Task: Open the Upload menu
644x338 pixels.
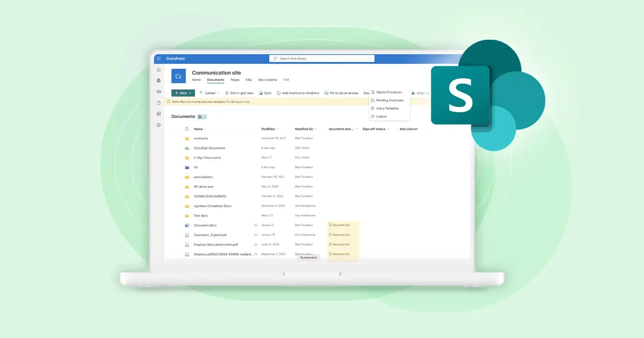Action: [x=209, y=93]
